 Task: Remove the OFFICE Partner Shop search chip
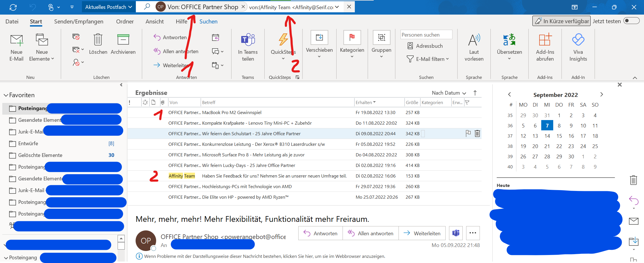pyautogui.click(x=243, y=7)
